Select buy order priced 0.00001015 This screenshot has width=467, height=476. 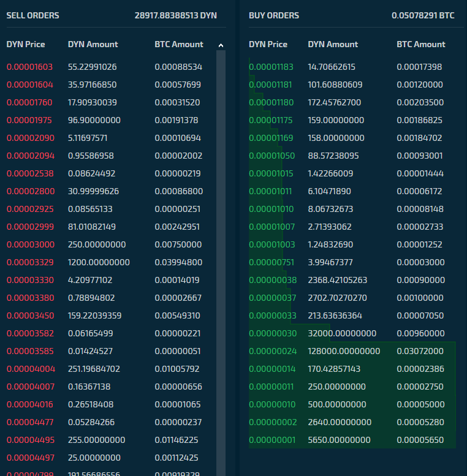(x=352, y=173)
